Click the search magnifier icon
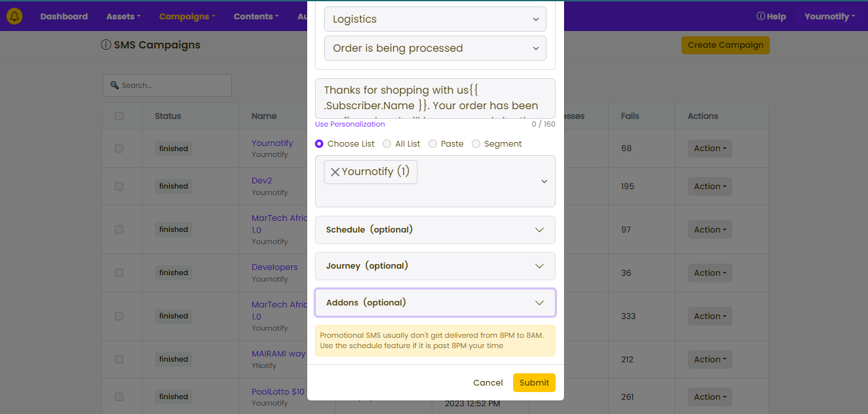 pyautogui.click(x=115, y=85)
